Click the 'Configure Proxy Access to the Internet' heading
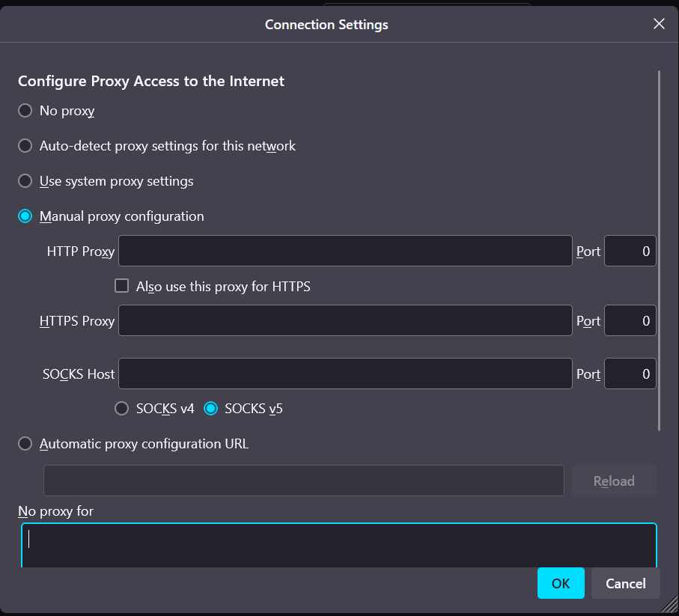 point(151,81)
